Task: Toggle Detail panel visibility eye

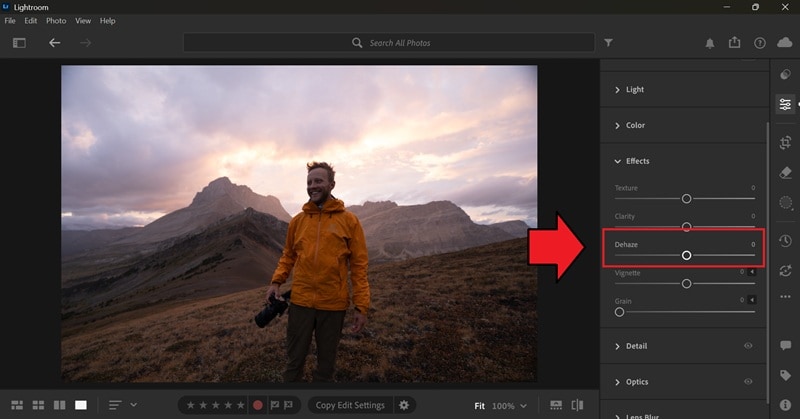Action: click(748, 346)
